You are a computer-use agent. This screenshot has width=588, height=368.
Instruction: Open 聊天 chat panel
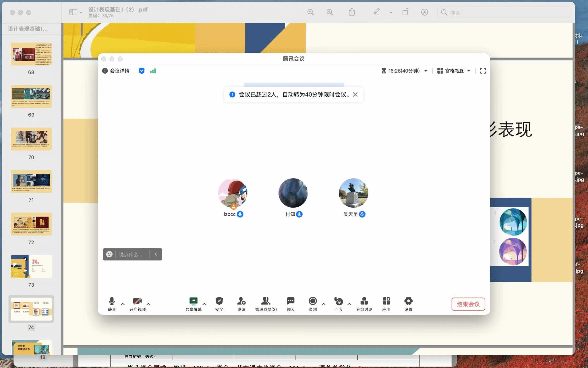click(291, 304)
